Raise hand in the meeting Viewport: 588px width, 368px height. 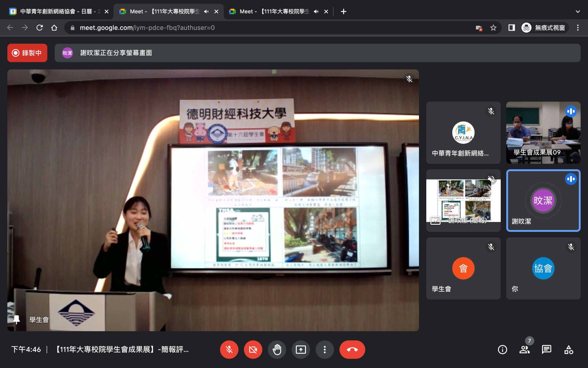(277, 350)
